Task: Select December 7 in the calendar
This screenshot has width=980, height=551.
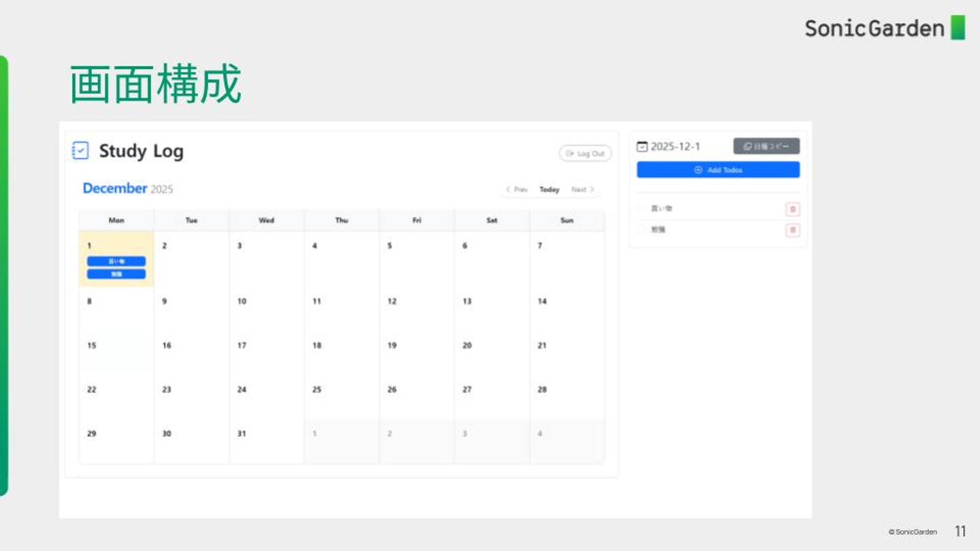Action: 567,259
